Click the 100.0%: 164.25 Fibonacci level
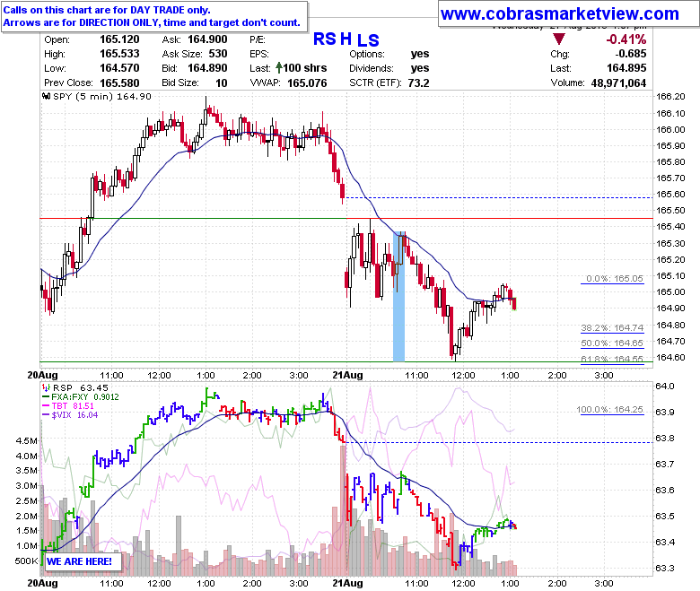Image resolution: width=700 pixels, height=591 pixels. pos(610,410)
